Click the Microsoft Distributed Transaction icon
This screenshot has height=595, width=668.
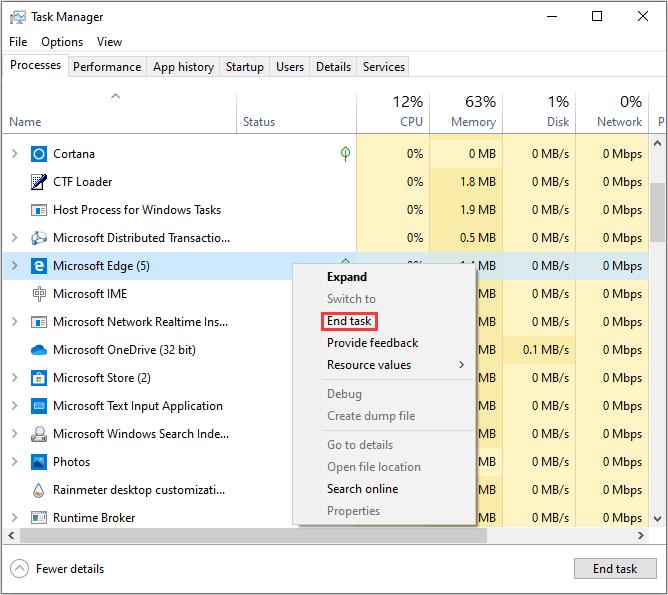pyautogui.click(x=39, y=238)
